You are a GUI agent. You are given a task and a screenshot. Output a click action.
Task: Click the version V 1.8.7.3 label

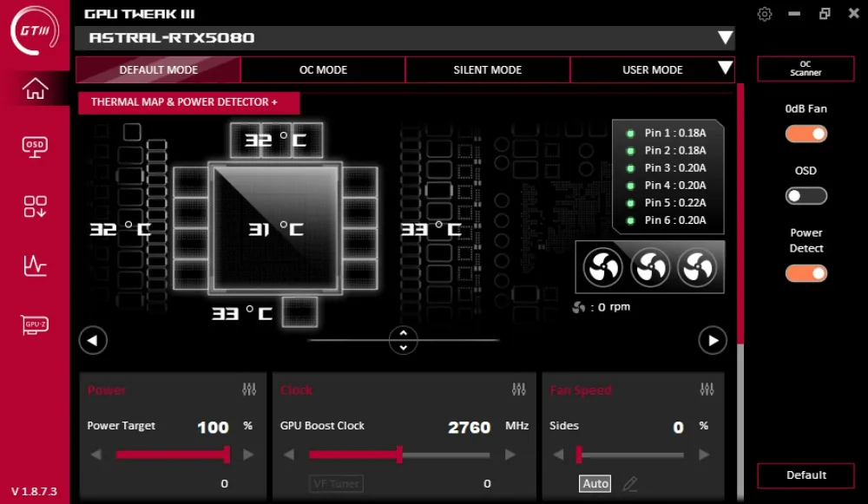pos(35,491)
